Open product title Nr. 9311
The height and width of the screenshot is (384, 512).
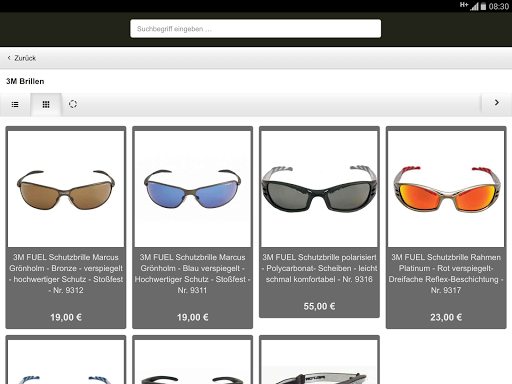(x=193, y=274)
